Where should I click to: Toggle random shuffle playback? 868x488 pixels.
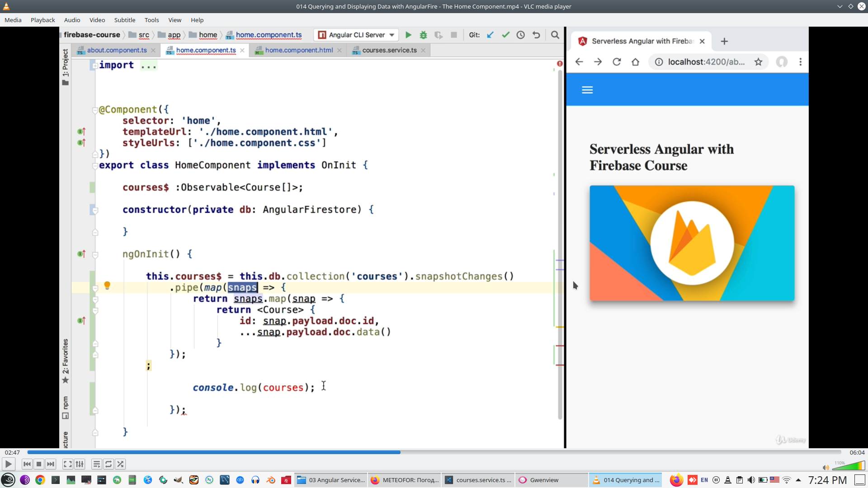pos(120,464)
